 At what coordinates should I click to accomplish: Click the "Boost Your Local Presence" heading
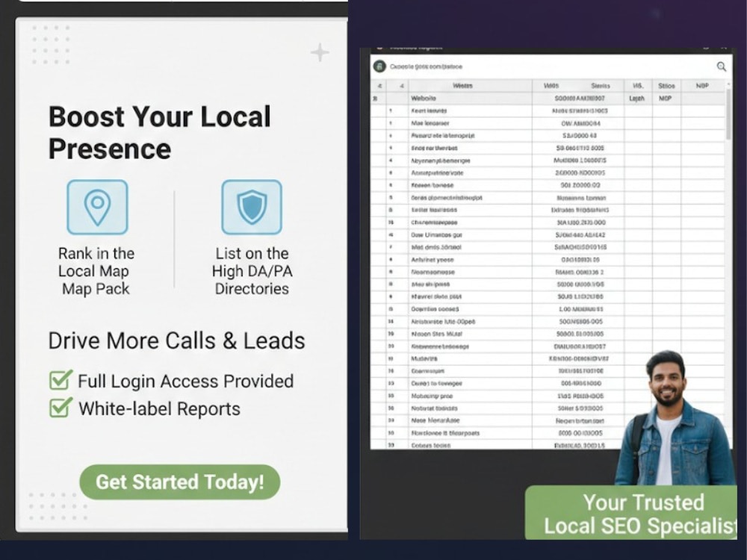[160, 133]
